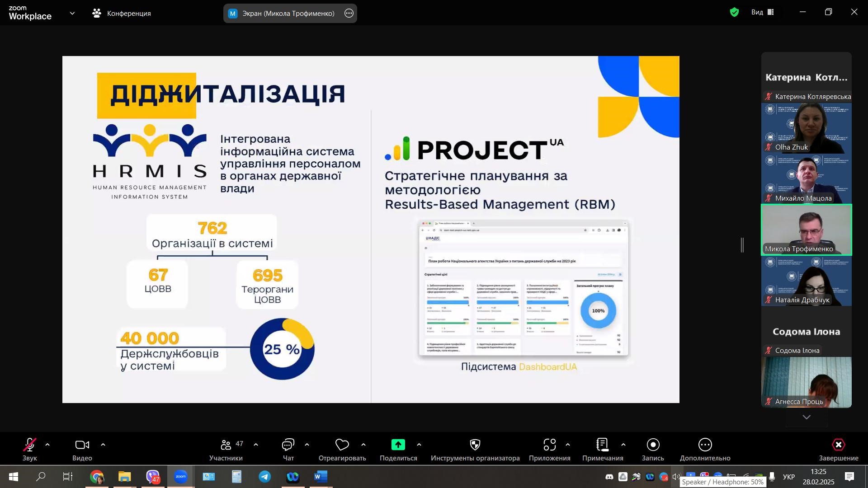Open screen share options three-dots button

coord(349,13)
